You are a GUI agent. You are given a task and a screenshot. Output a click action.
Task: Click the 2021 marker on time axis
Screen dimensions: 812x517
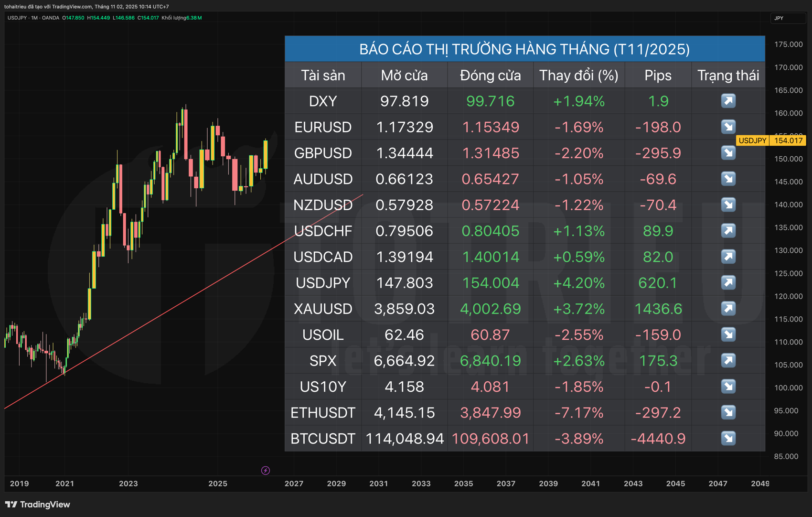64,484
